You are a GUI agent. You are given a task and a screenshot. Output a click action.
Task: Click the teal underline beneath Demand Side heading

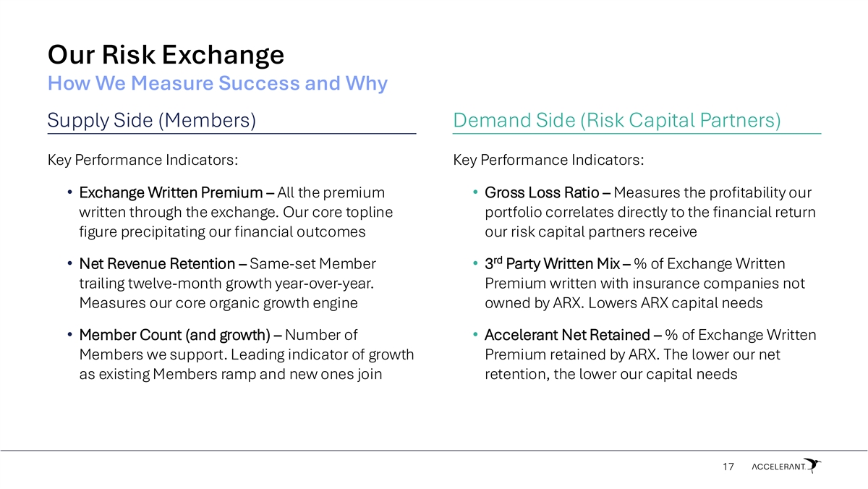pos(637,134)
